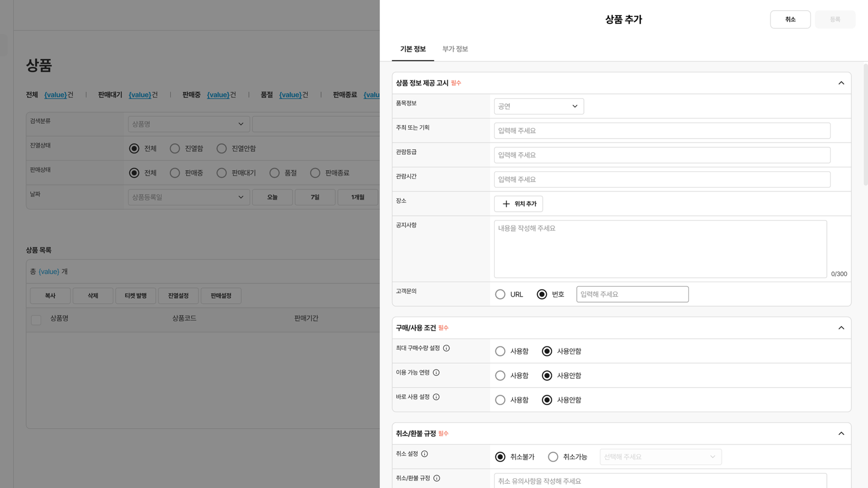Screen dimensions: 868x488
Task: Click the 오늘 date shortcut button
Action: pos(272,197)
